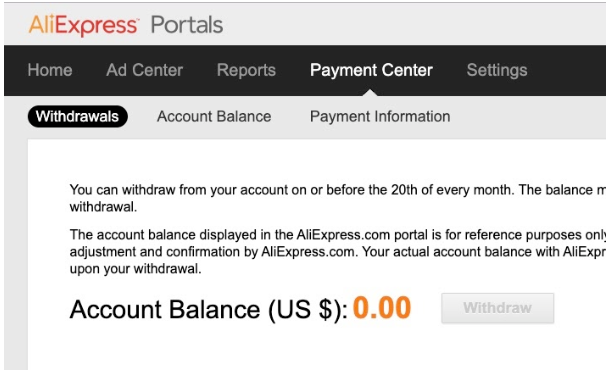Open the Ad Center menu
The height and width of the screenshot is (383, 611).
click(145, 70)
